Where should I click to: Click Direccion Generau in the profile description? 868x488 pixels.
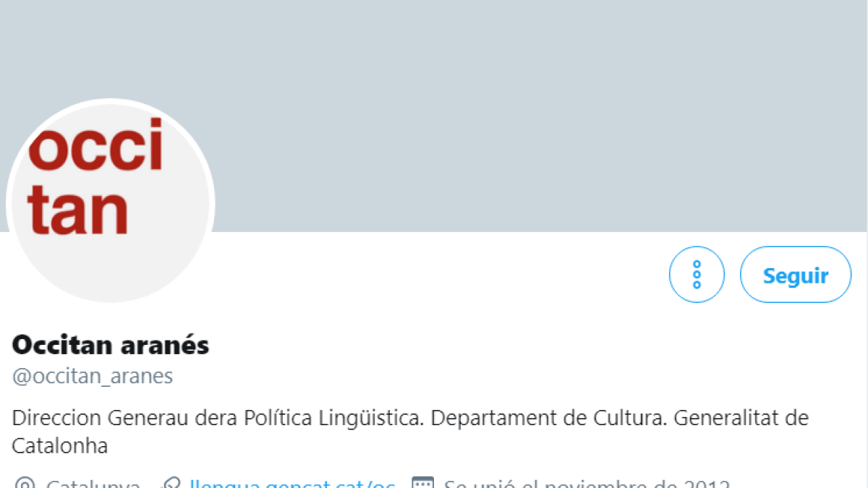coord(87,418)
